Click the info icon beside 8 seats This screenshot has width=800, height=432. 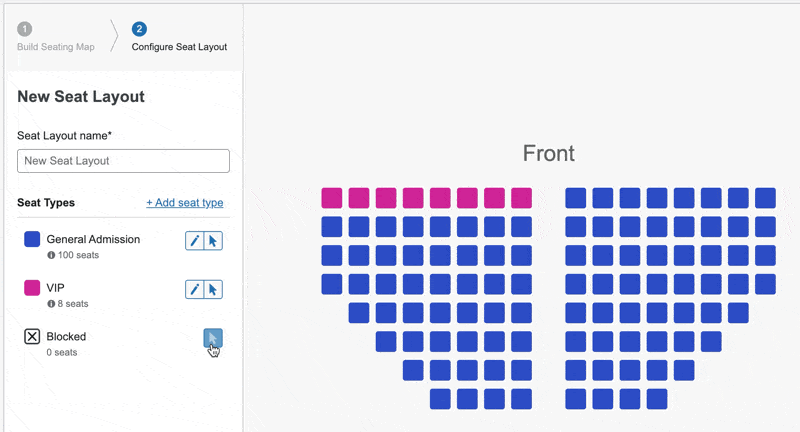pos(50,304)
